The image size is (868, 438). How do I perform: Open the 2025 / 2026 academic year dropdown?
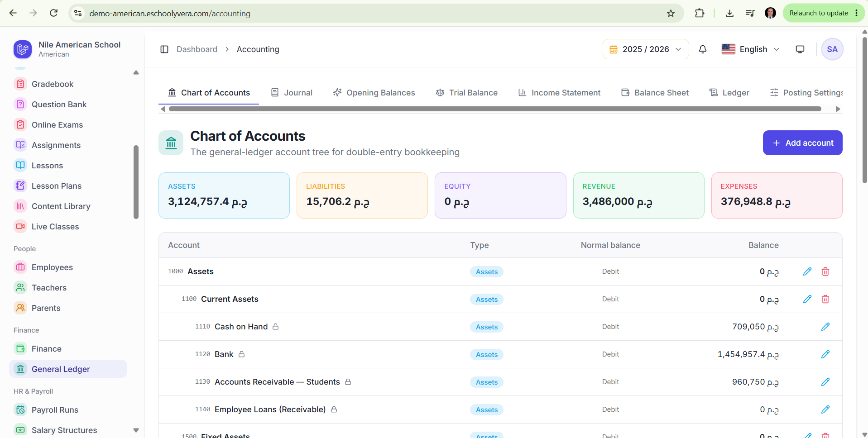point(646,49)
